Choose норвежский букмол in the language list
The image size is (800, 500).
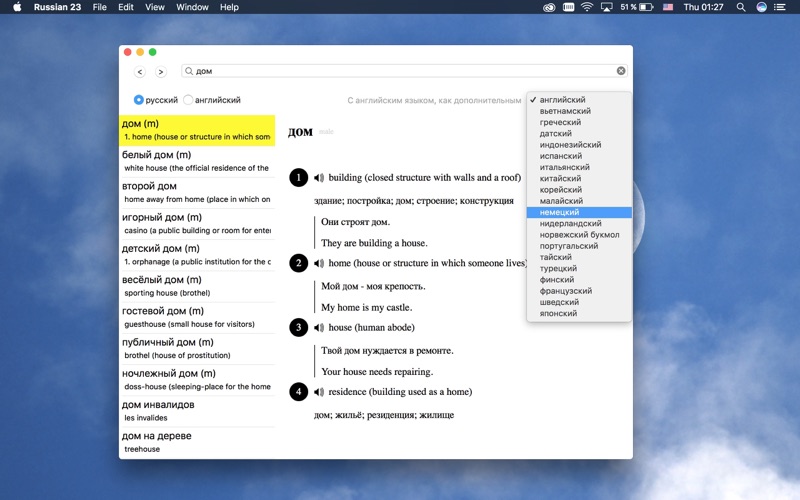coord(579,235)
